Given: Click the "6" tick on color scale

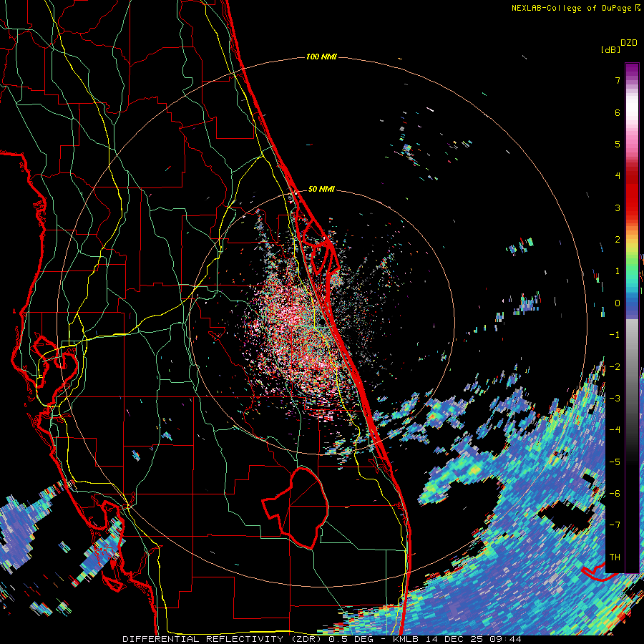Looking at the screenshot, I should pos(618,112).
